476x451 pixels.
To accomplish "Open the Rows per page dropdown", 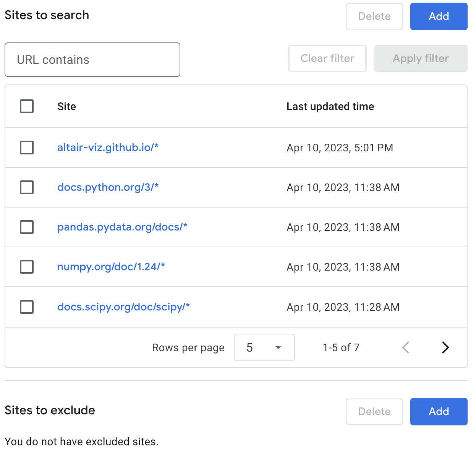I will pos(264,347).
